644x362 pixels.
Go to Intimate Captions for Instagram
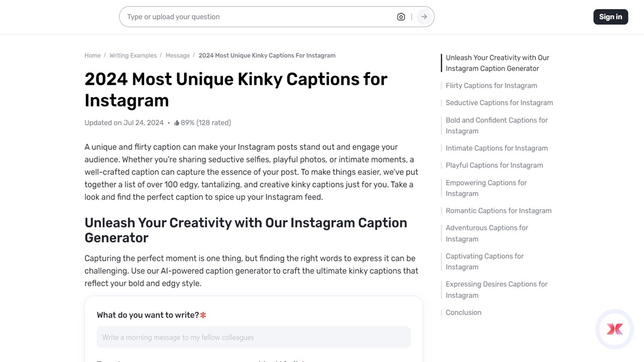[x=497, y=148]
